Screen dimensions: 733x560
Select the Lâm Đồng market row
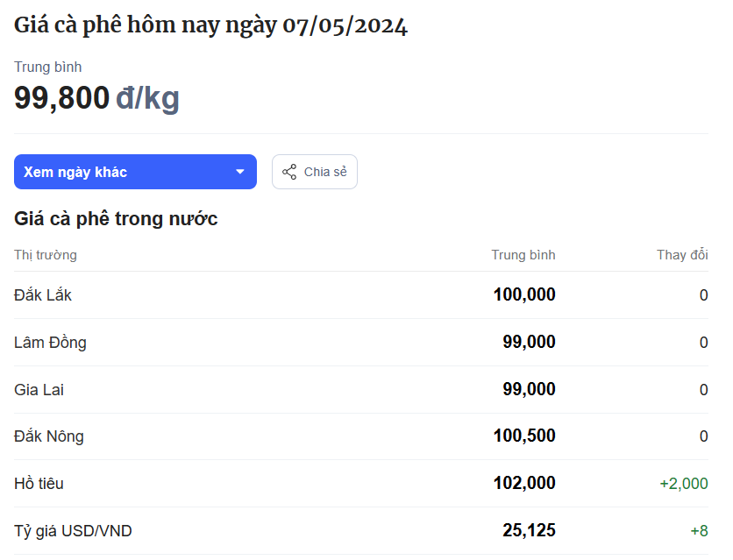coord(361,343)
